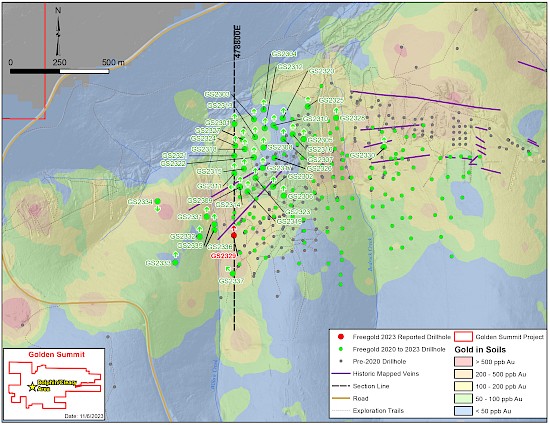Click the 500 m scale bar label

coord(113,62)
